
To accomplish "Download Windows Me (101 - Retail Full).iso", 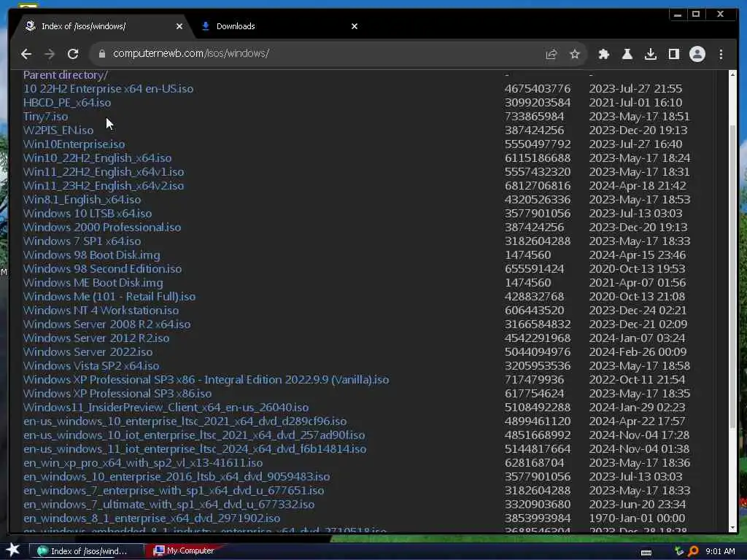I will point(109,296).
